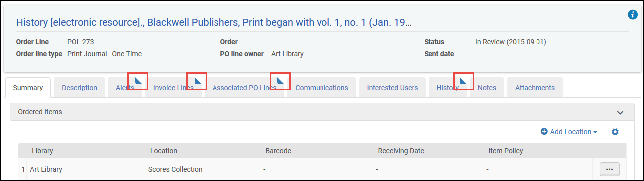Sort by the Library column header
Screen dimensions: 644x181
[42, 151]
